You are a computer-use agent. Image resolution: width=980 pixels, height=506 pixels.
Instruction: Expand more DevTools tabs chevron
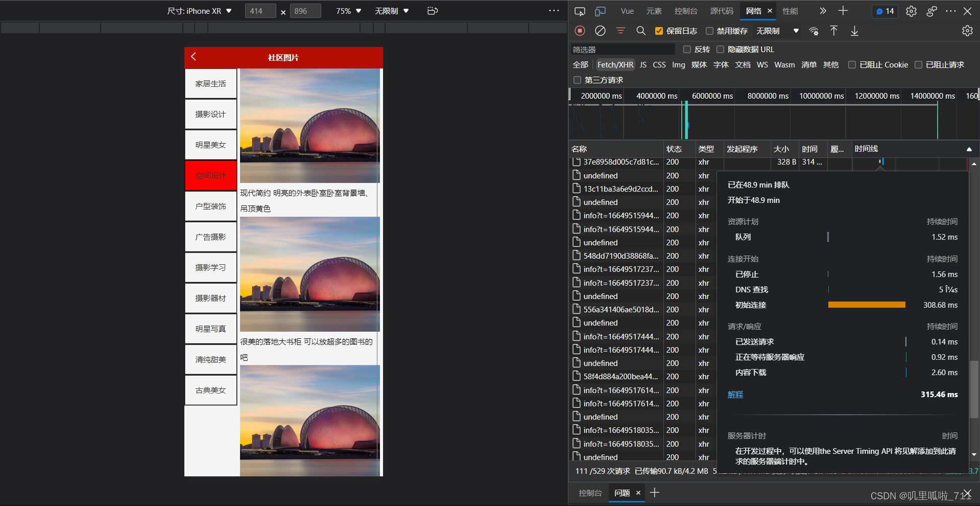coord(822,11)
